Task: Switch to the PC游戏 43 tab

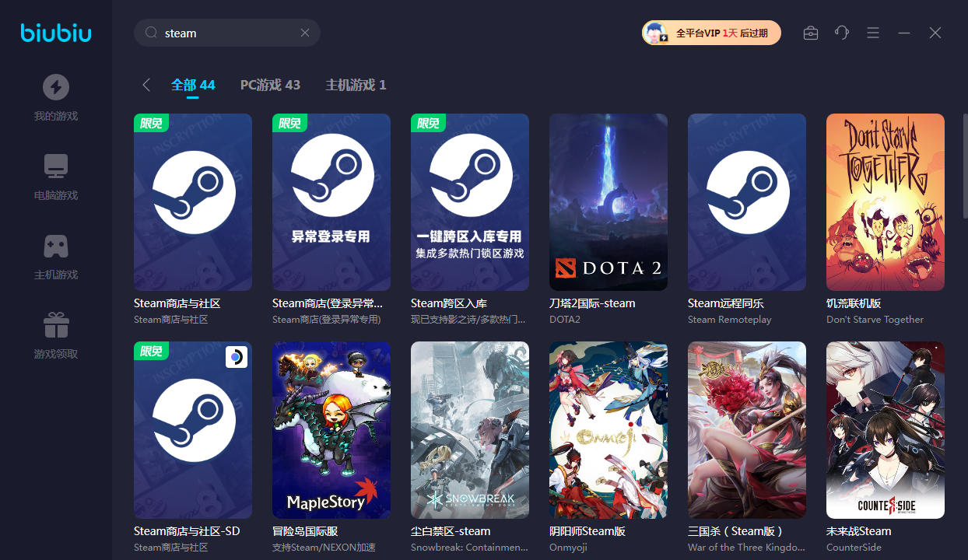Action: point(270,85)
